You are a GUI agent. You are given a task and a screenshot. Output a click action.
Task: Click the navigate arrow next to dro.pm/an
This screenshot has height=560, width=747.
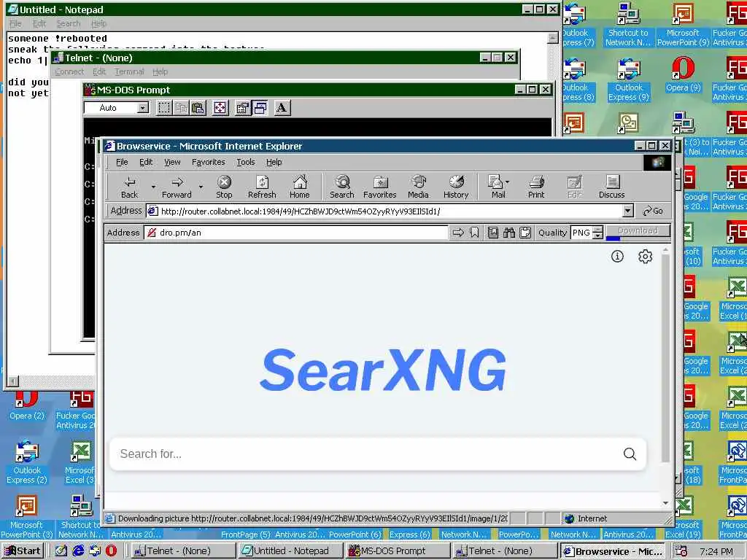(x=458, y=233)
